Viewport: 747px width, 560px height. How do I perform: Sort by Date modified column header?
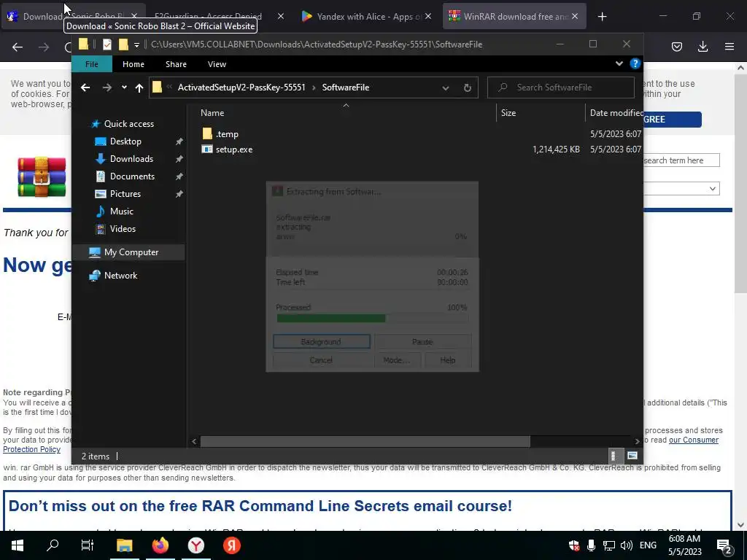point(616,113)
